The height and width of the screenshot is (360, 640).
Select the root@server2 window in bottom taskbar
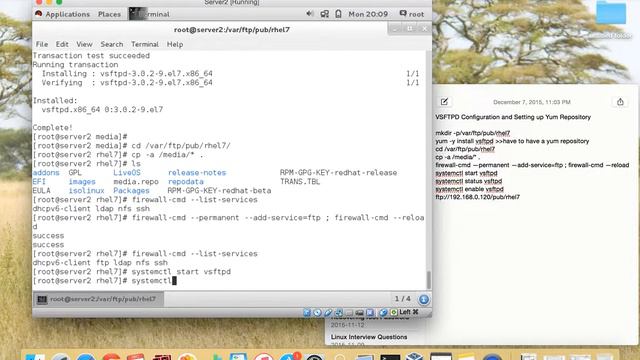point(98,299)
